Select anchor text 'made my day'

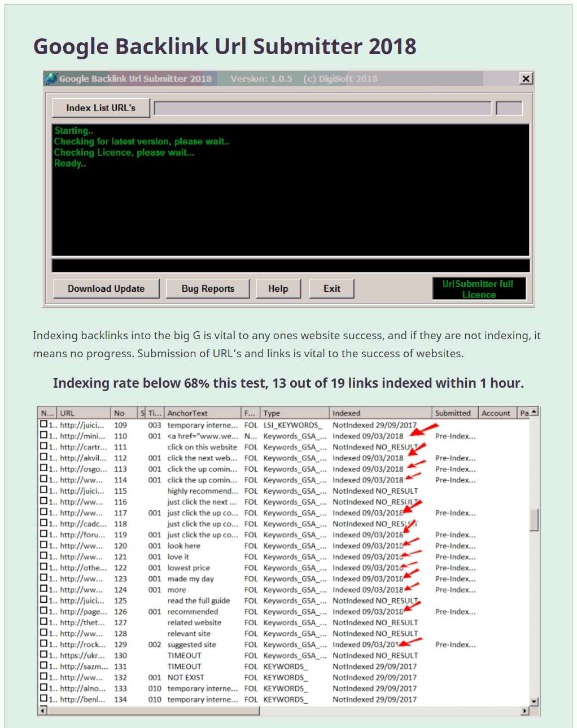pyautogui.click(x=191, y=578)
